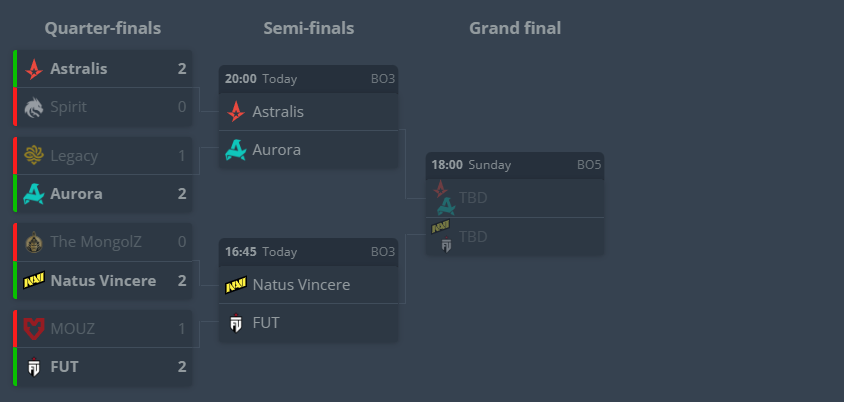Click FUT logo in quarter-finals
Screen dimensions: 844x402
click(34, 367)
